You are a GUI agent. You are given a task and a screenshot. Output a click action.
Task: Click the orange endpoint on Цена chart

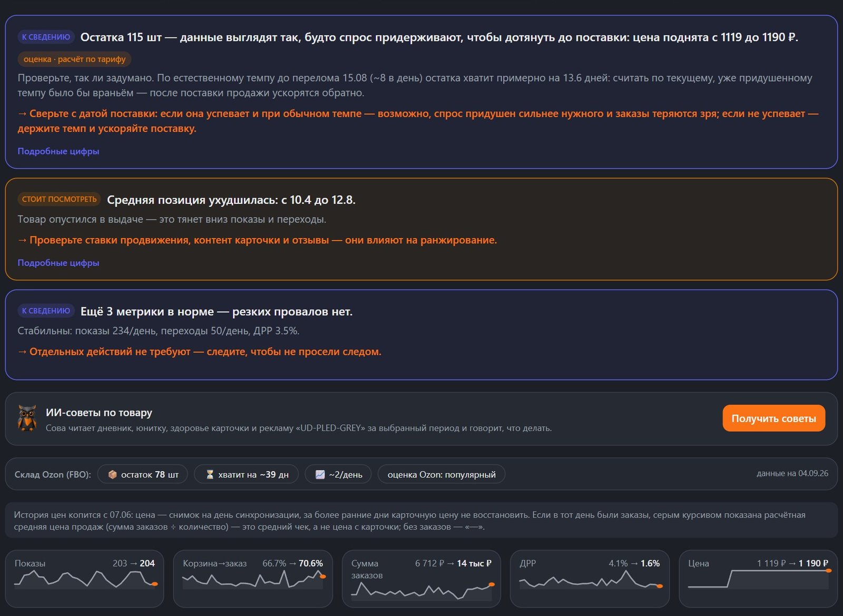pos(828,571)
